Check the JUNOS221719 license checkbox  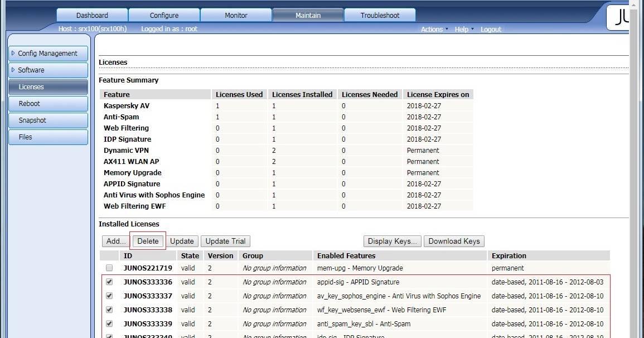(109, 268)
